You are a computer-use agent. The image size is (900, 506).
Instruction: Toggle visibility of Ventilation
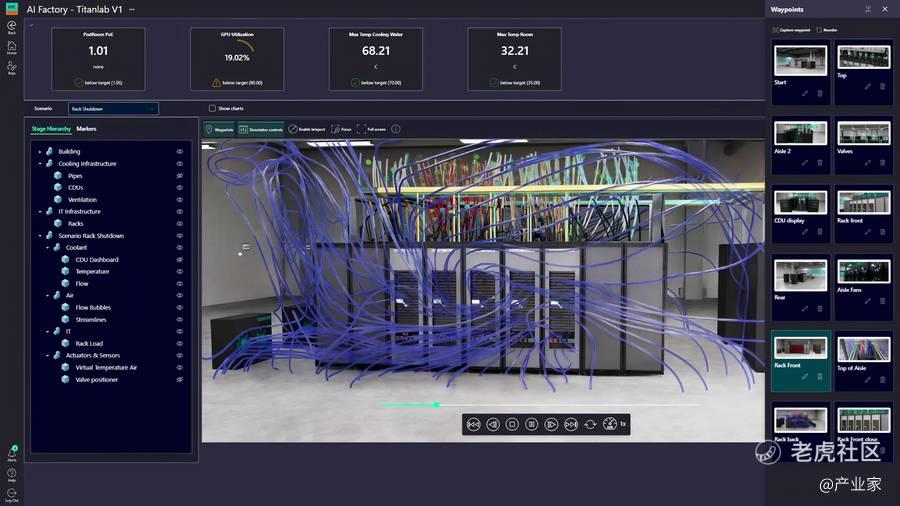tap(180, 200)
